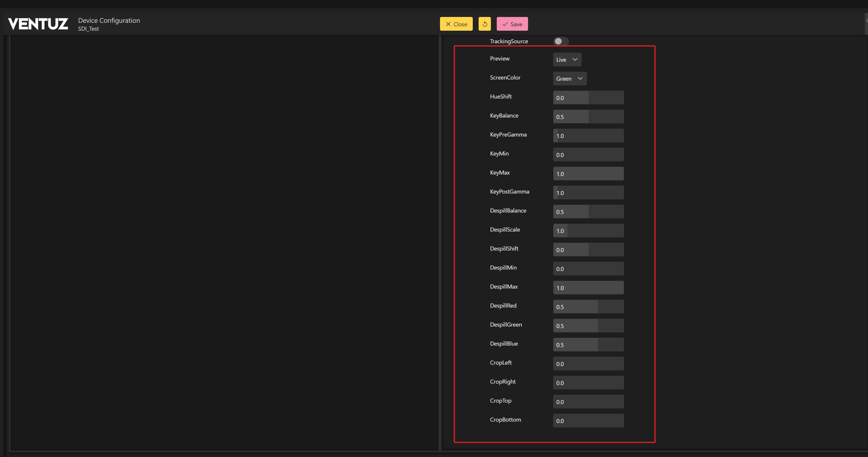
Task: Click the DespillGreen slider
Action: click(x=588, y=326)
